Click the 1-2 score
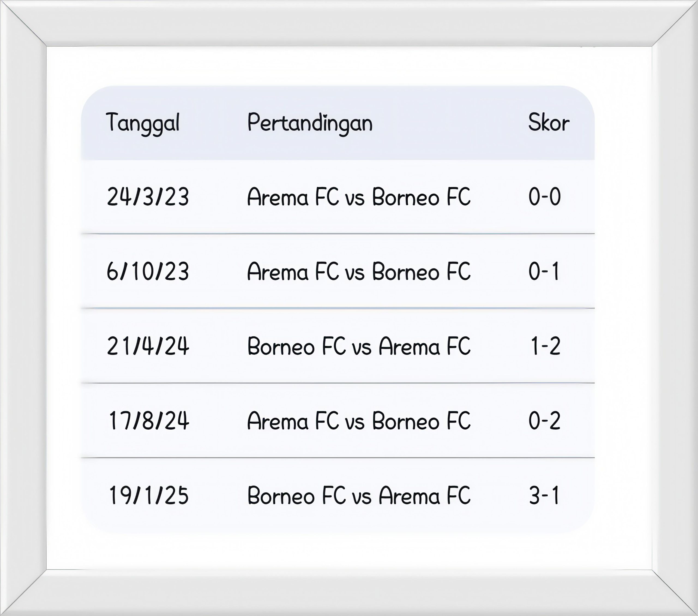The image size is (698, 616). pyautogui.click(x=545, y=346)
